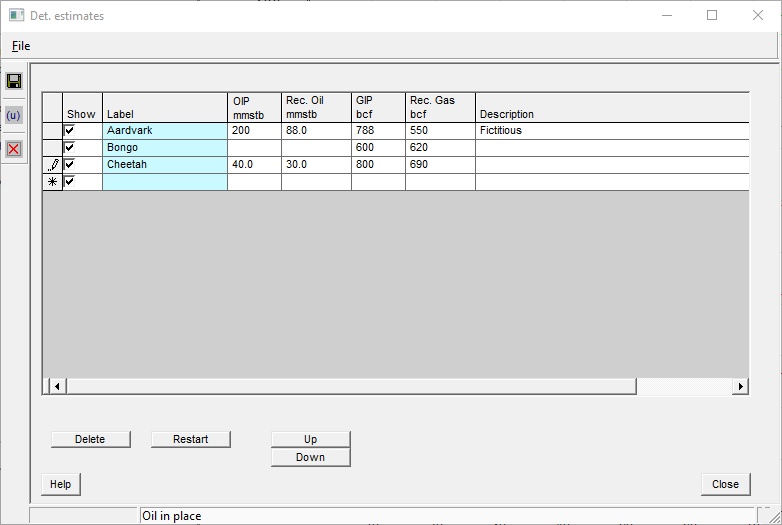This screenshot has width=782, height=525.
Task: Select the pencil-marked row header for Cheetah
Action: click(53, 165)
